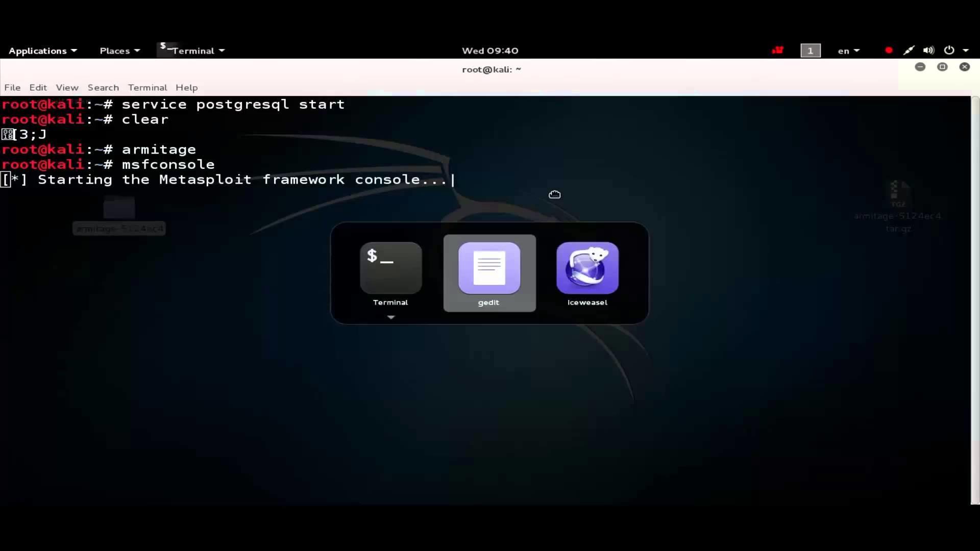Click the network connection icon
The width and height of the screenshot is (980, 551).
pyautogui.click(x=909, y=50)
